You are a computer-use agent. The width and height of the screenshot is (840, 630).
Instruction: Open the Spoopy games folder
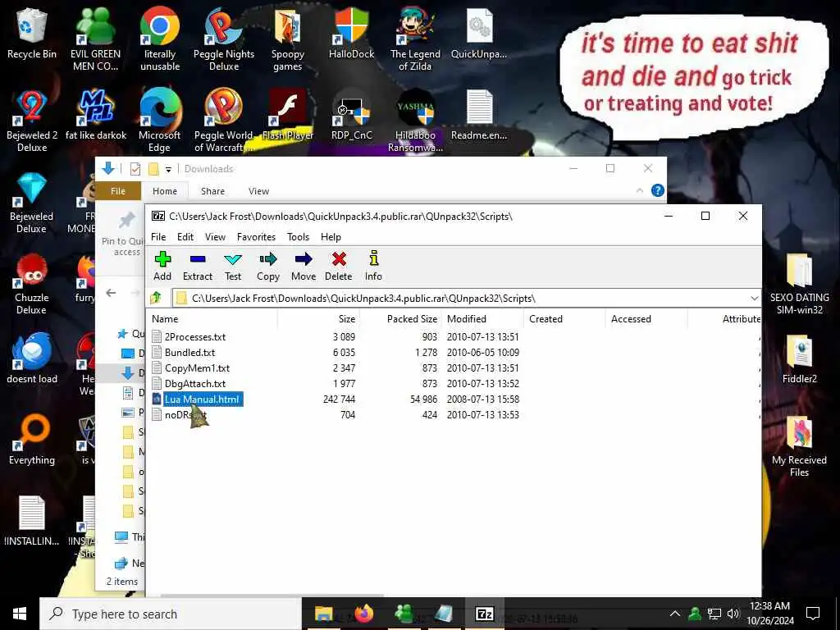click(x=288, y=39)
